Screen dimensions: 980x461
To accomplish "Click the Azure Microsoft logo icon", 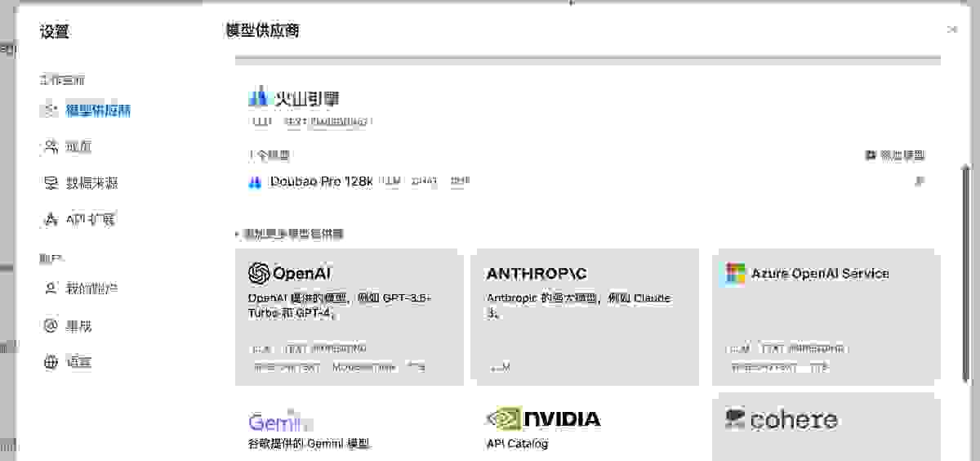I will tap(735, 273).
